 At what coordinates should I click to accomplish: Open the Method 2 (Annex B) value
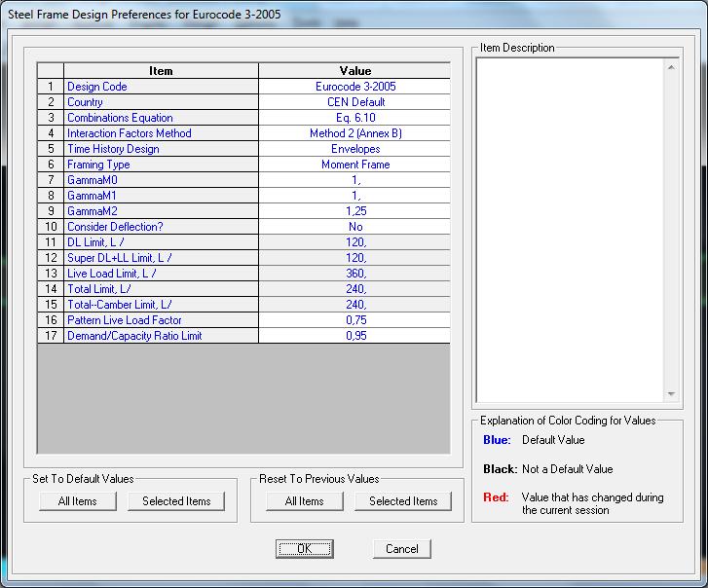pos(354,133)
